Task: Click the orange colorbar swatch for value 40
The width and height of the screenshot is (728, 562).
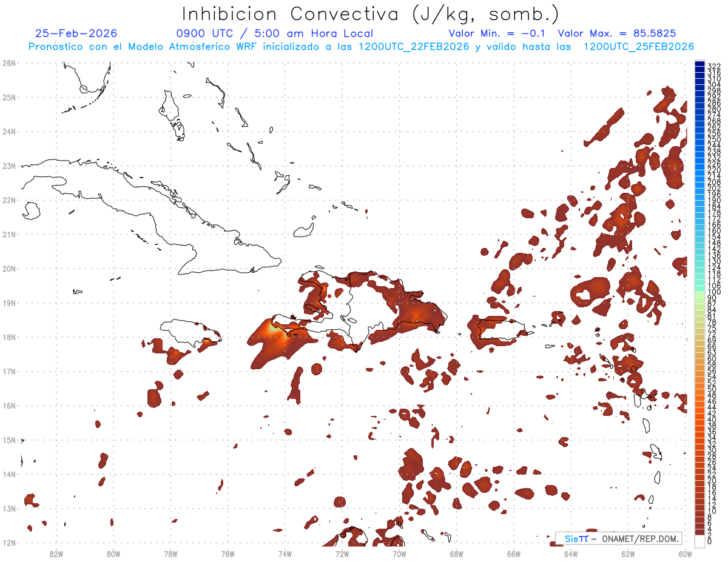Action: point(699,416)
